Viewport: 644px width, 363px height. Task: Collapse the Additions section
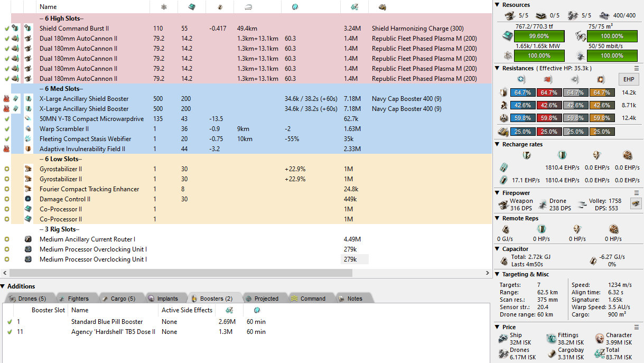tap(4, 286)
